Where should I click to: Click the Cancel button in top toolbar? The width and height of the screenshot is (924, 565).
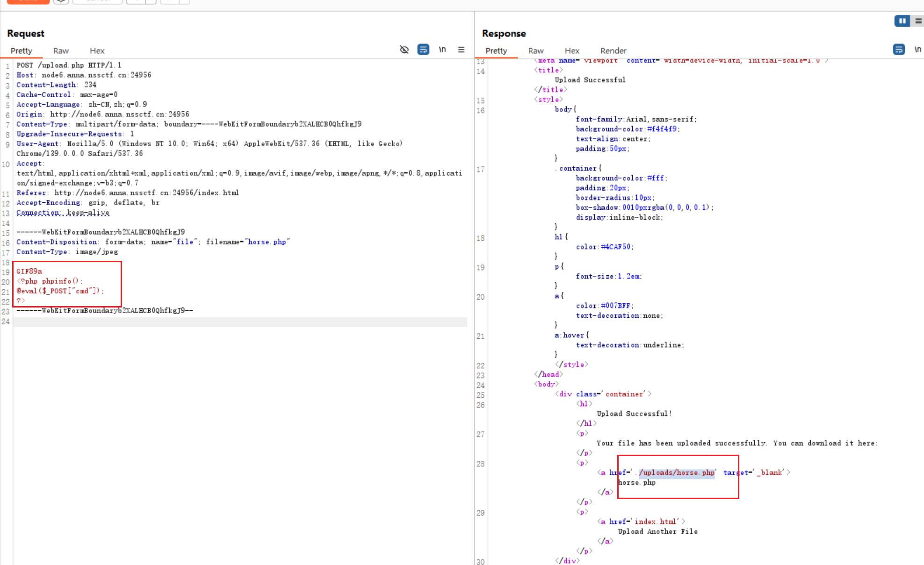coord(98,1)
